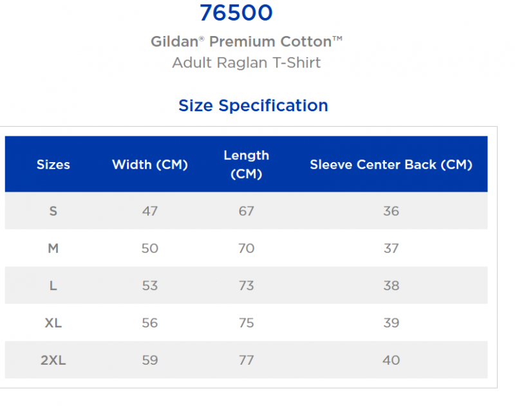Image resolution: width=515 pixels, height=420 pixels.
Task: Click the Sleeve Center Back (CM) header
Action: coord(391,165)
